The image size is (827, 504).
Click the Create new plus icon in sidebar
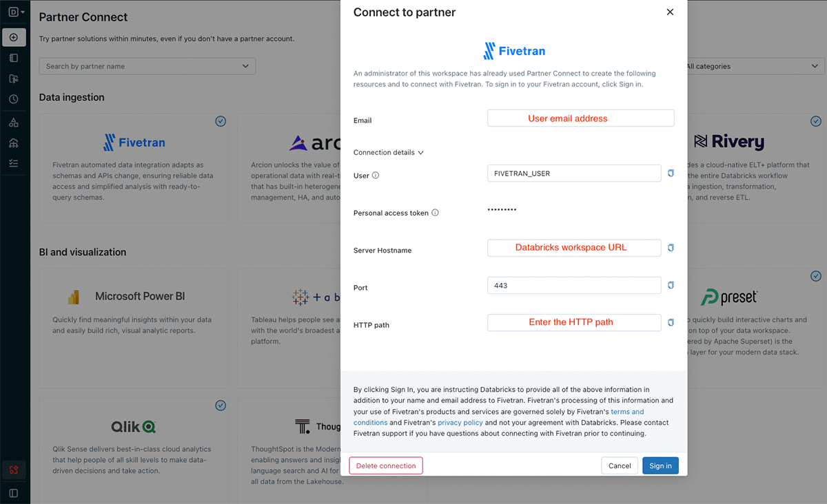coord(14,37)
